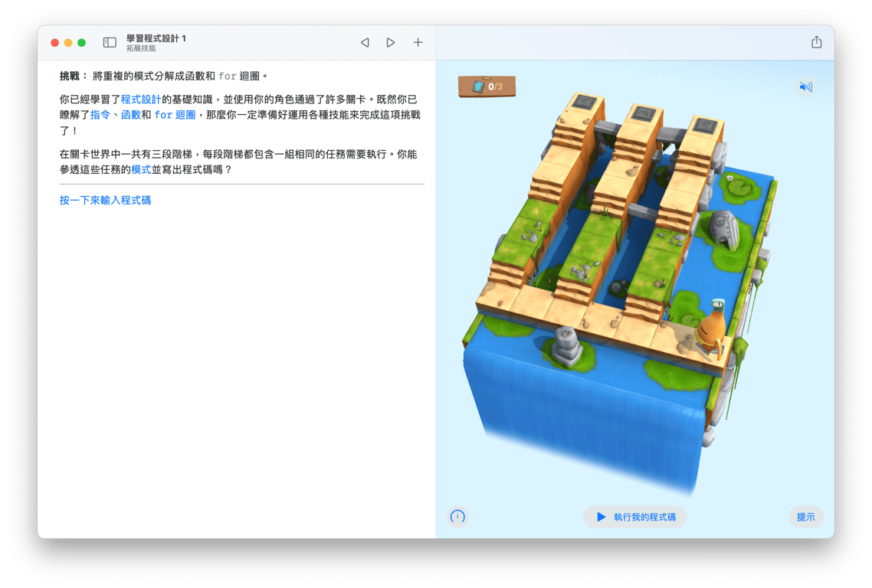The width and height of the screenshot is (872, 588).
Task: Close the window with red button
Action: (54, 43)
